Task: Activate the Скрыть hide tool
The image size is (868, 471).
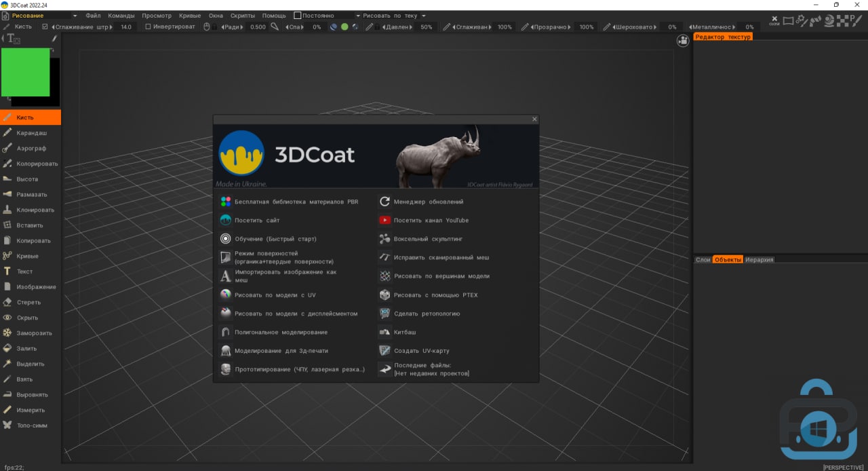Action: click(31, 318)
